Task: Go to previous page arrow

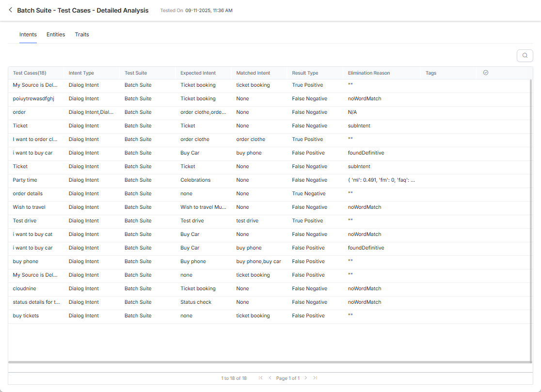Action: [x=270, y=378]
